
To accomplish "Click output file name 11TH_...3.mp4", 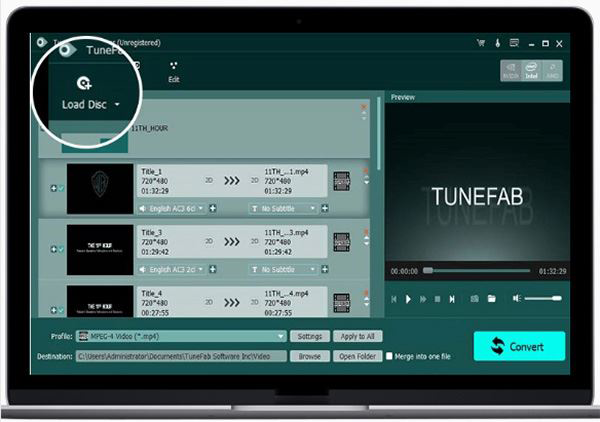I will [286, 233].
